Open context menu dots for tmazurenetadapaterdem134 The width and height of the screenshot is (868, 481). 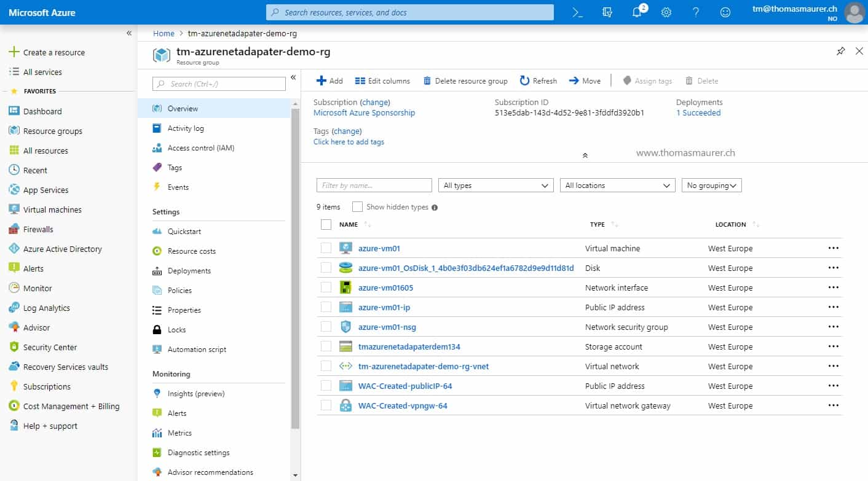coord(834,346)
